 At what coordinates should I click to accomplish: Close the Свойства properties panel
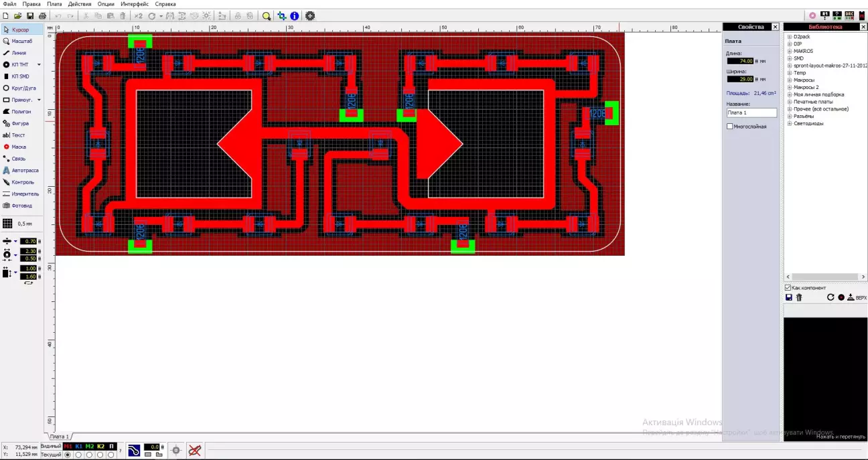coord(776,27)
